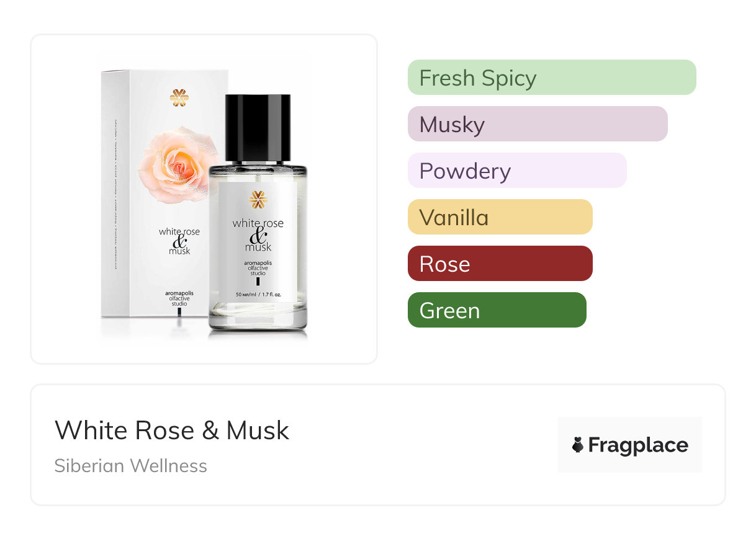Click the ampersand on bottle label
The width and height of the screenshot is (756, 536).
256,236
